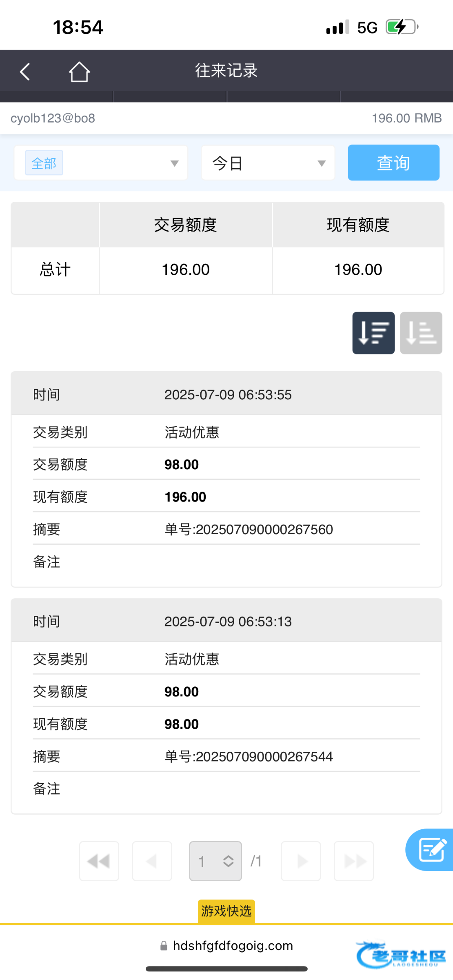Select descending sort order icon

tap(373, 333)
